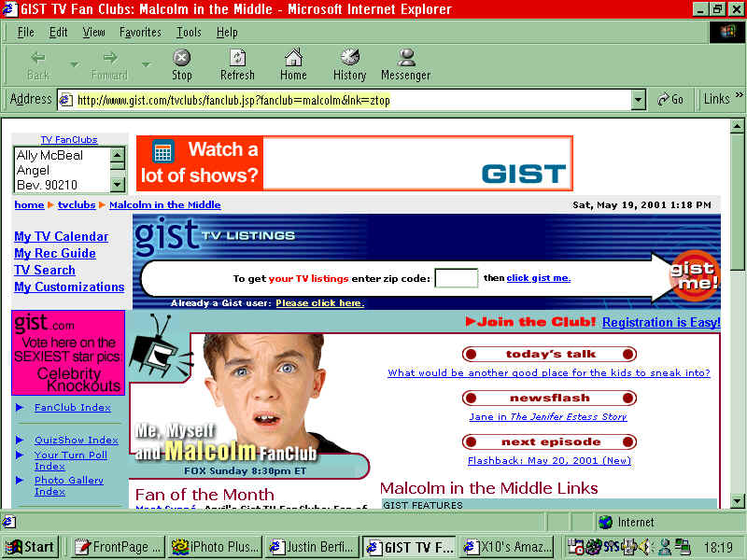This screenshot has width=747, height=560.
Task: Open the Help menu
Action: point(227,33)
